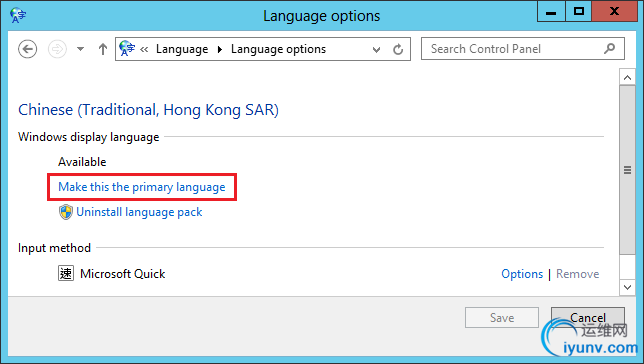Click scrollbar down arrow
644x364 pixels.
[x=627, y=287]
